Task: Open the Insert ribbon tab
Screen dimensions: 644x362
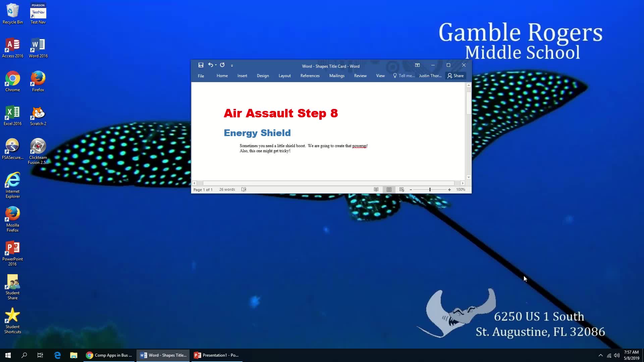Action: 243,75
